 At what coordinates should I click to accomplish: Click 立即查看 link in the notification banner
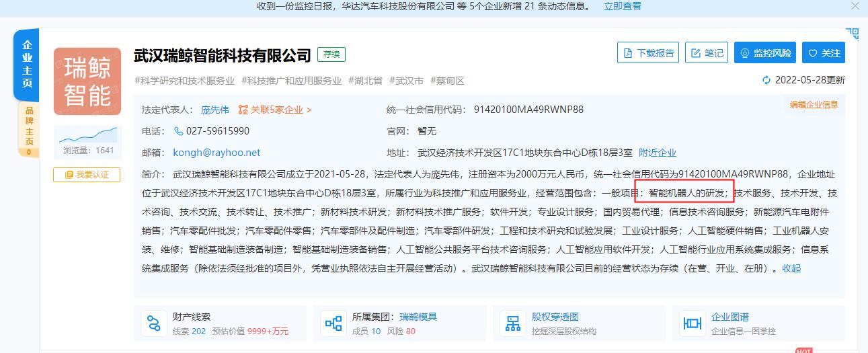(622, 6)
